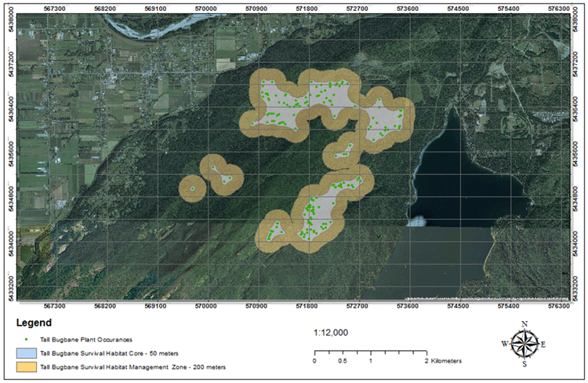Click the smallest isolated circular habitat zone
This screenshot has width=588, height=383.
[x=191, y=188]
